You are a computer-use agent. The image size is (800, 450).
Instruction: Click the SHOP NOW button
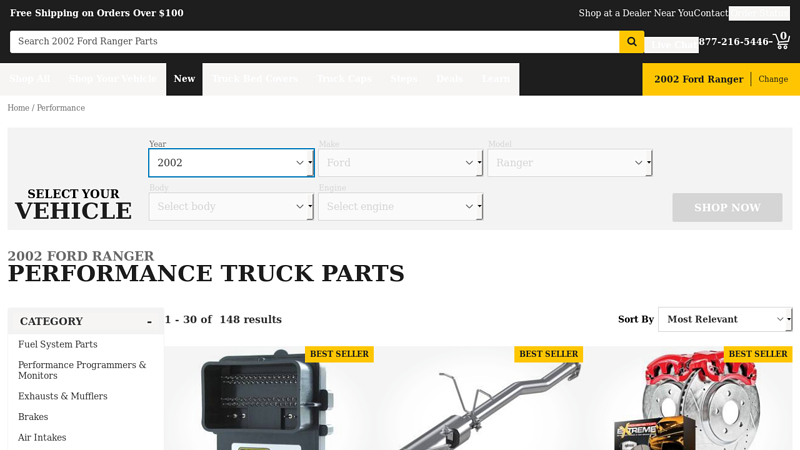[x=727, y=207]
